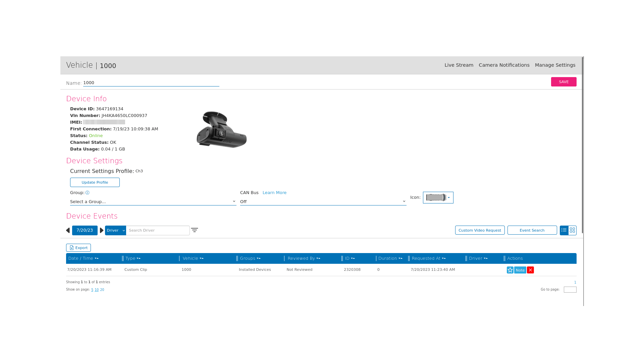
Task: Add Note to event 2320308
Action: (x=520, y=270)
